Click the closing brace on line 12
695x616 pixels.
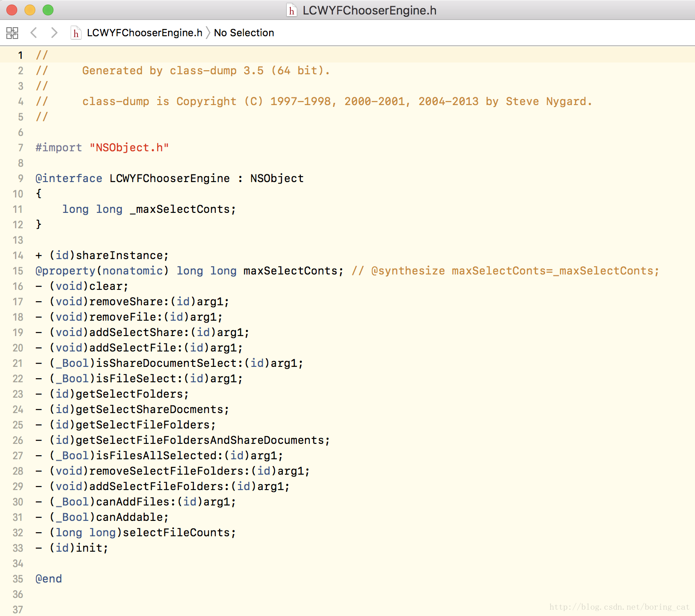point(39,225)
